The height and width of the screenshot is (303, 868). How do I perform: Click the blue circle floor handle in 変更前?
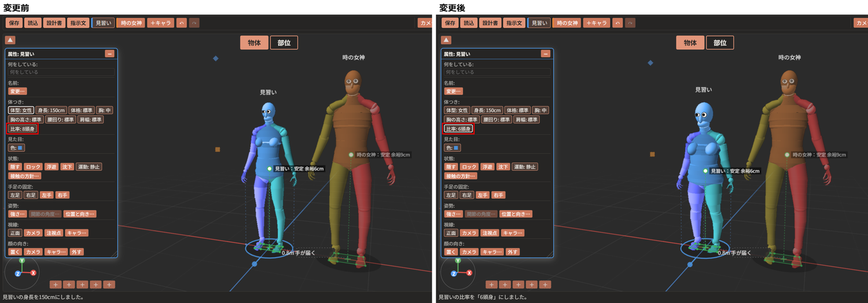[x=254, y=264]
